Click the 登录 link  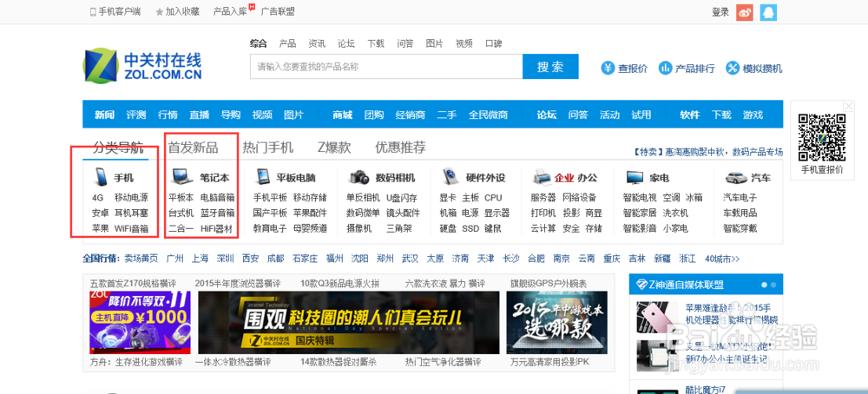tap(720, 12)
